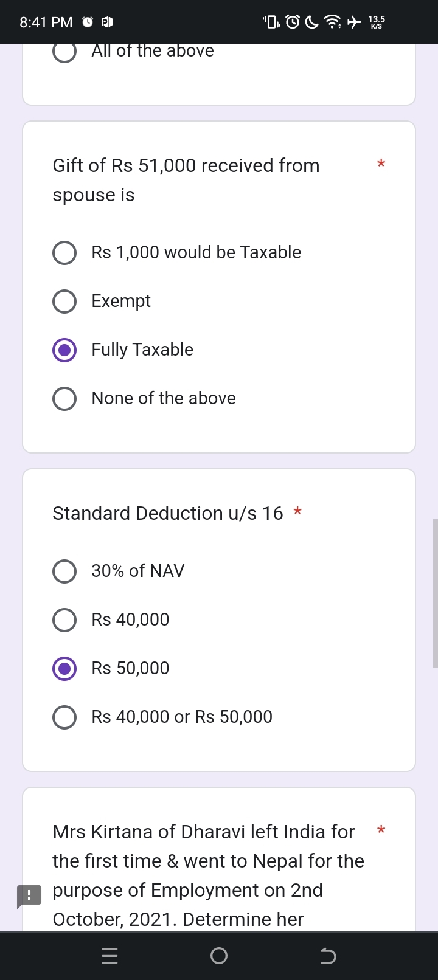Image resolution: width=438 pixels, height=980 pixels.
Task: Tap the airplane mode status icon
Action: point(353,22)
